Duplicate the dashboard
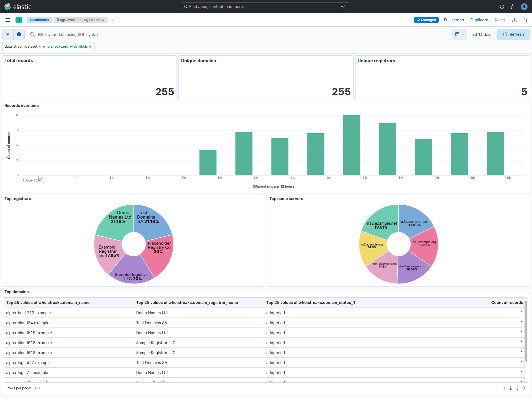The image size is (532, 399). coord(479,20)
